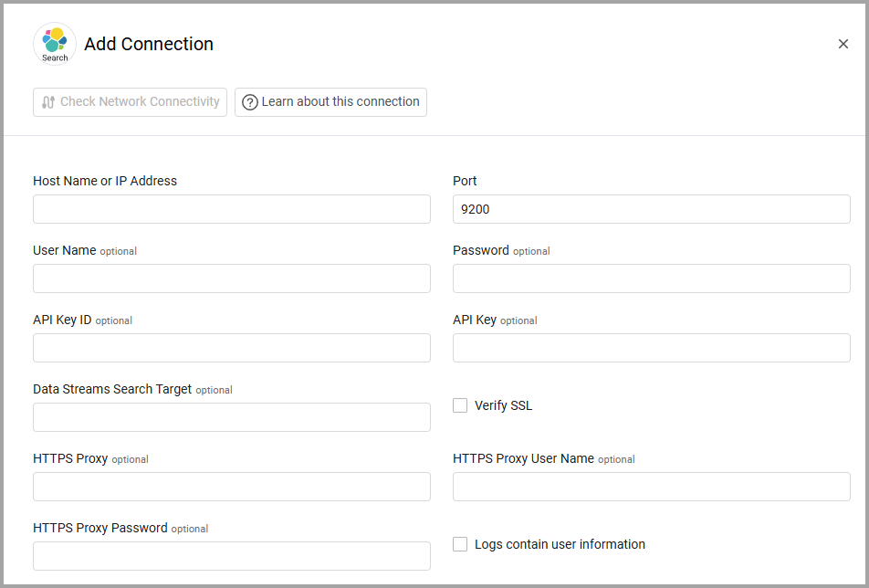
Task: Click the HTTPS Proxy User Name field
Action: [651, 487]
